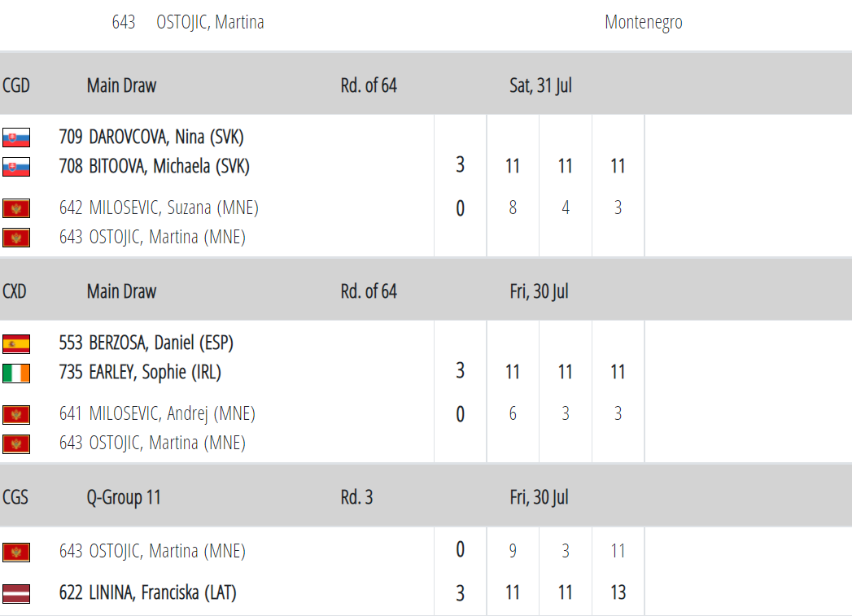Click the OSTOJIC, Martina name at the top

(x=210, y=23)
